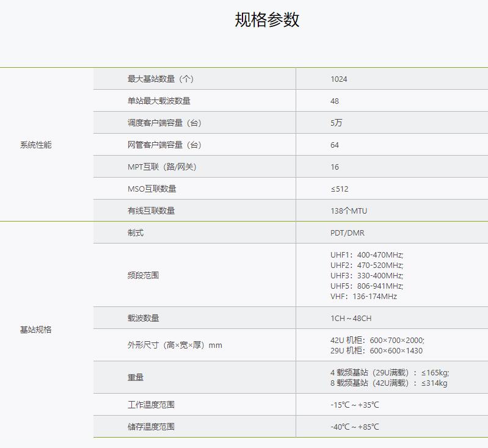Click the UHF5: 806-941MHz line
This screenshot has height=448, width=488.
[x=367, y=286]
